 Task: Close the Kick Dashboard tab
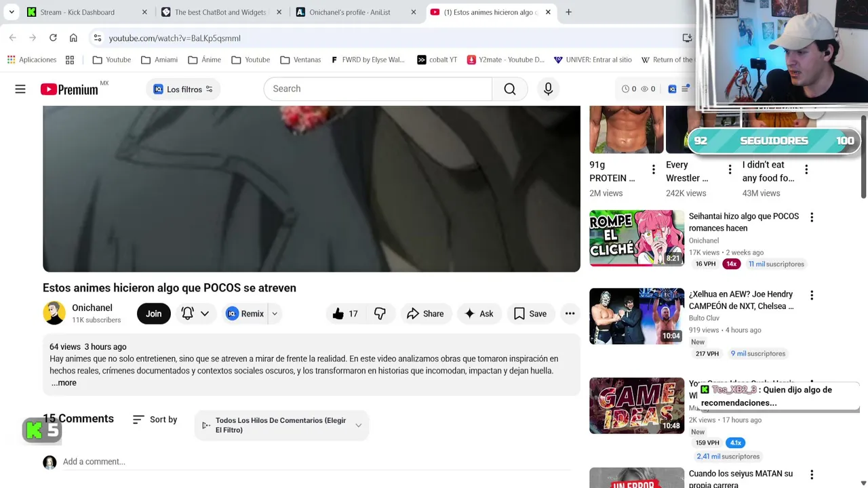point(144,12)
